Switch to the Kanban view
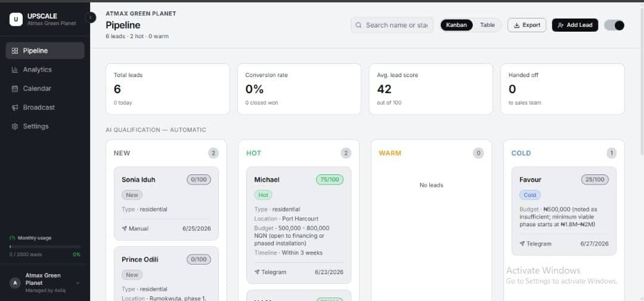 pyautogui.click(x=456, y=25)
